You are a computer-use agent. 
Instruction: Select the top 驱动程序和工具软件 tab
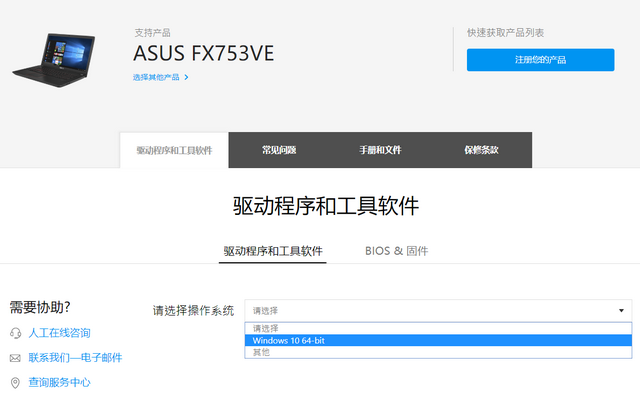tap(174, 150)
